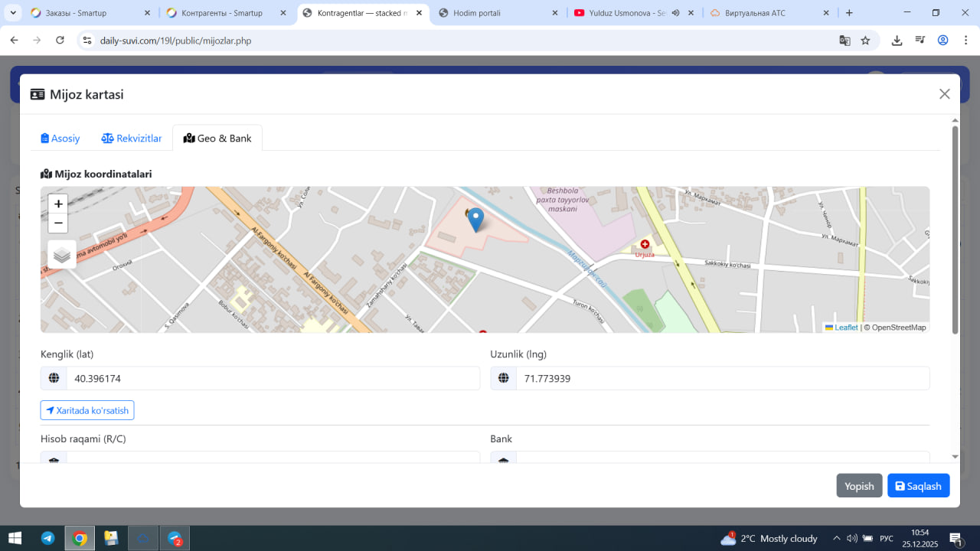Zoom in on the Leaflet map

[58, 204]
